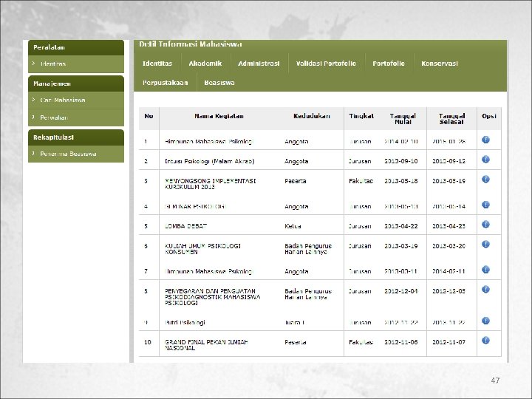Open info icon for SEMINAR PSIKOLOGI row
The width and height of the screenshot is (532, 399).
point(485,205)
